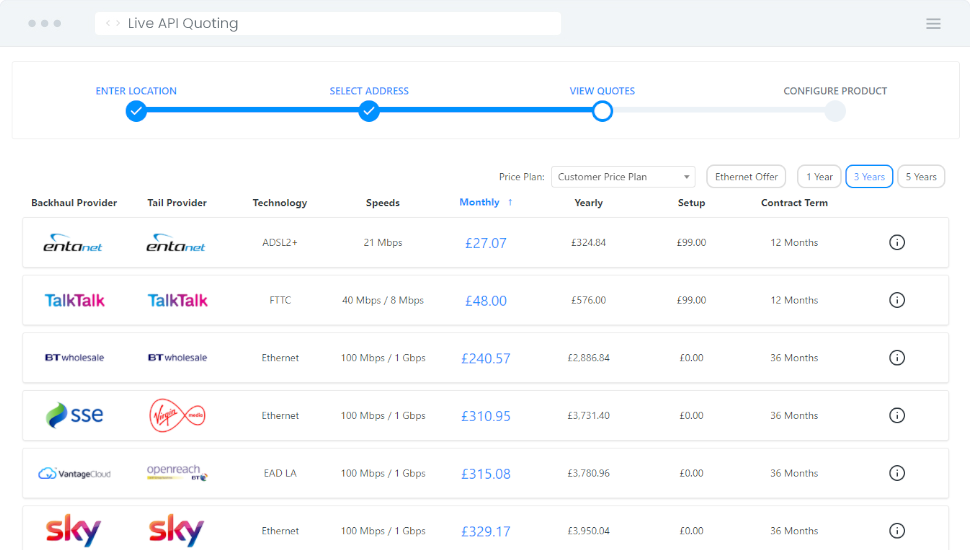
Task: Open info icon for Entanet ADSL2+ row
Action: tap(896, 243)
